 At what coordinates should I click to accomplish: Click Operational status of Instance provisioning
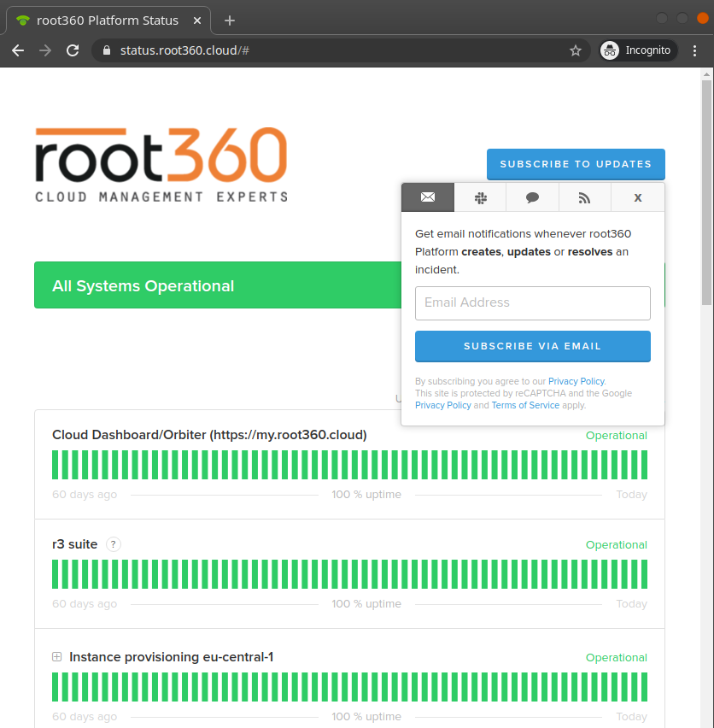616,657
